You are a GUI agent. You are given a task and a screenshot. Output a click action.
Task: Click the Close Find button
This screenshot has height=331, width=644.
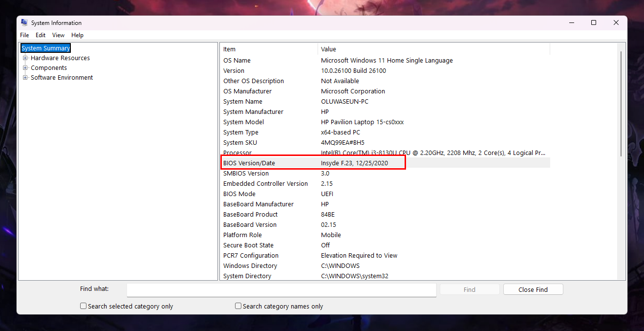point(533,289)
